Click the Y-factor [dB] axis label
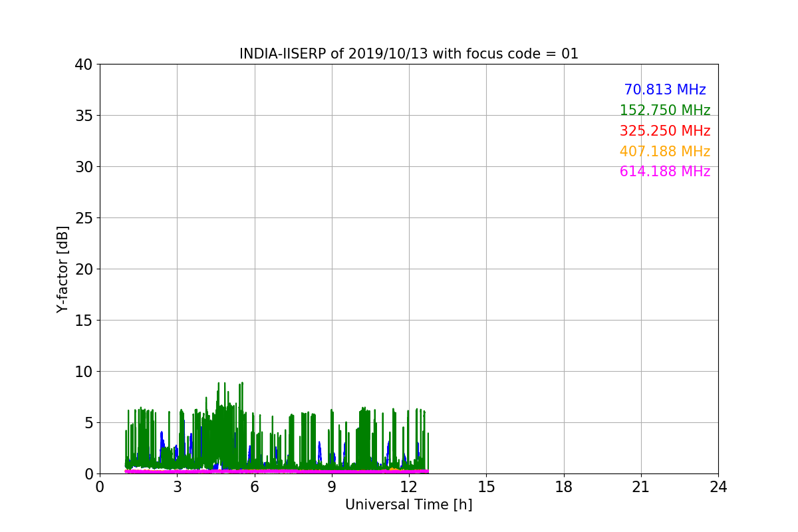Viewport: 798px width, 532px height. click(63, 269)
